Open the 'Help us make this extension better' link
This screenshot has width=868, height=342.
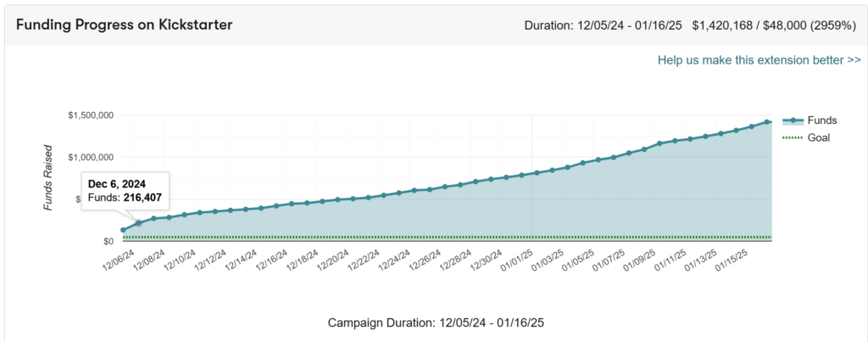click(759, 60)
